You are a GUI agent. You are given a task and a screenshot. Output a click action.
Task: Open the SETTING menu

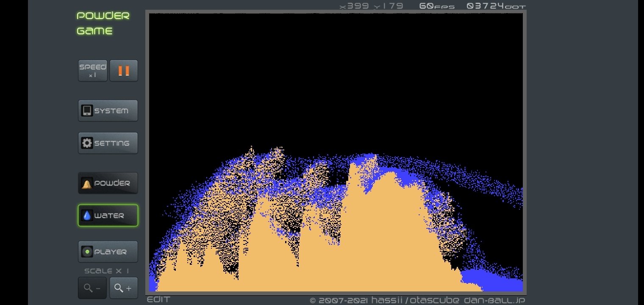[108, 143]
